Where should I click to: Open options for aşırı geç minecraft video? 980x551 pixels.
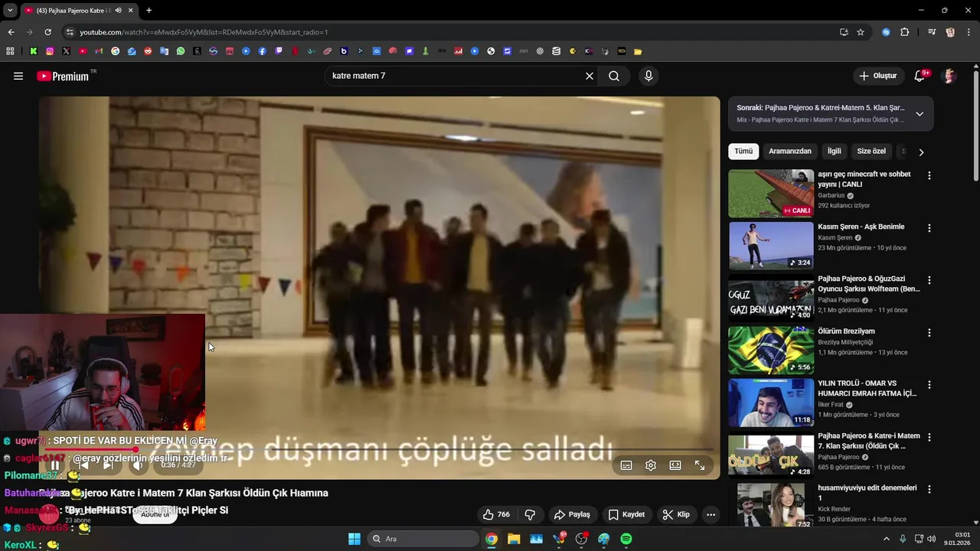(x=929, y=176)
